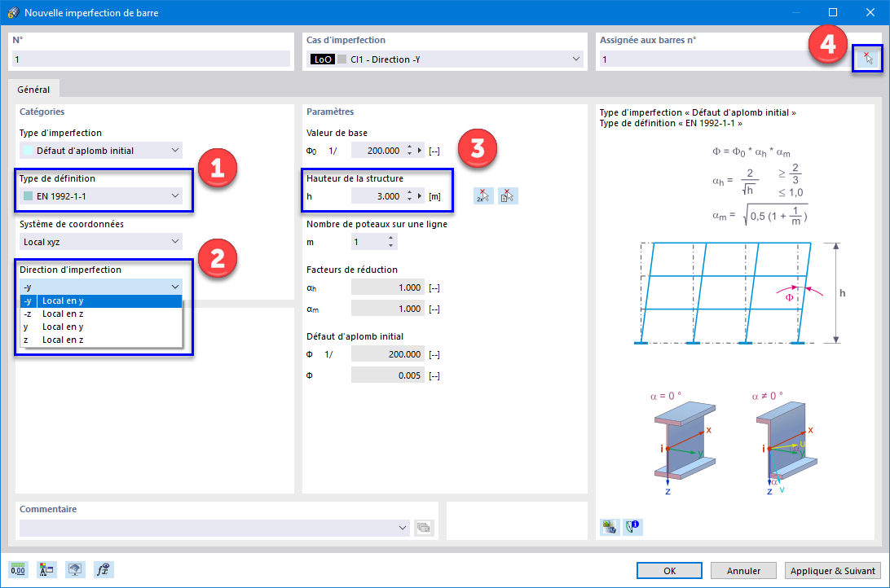
Task: Click the arrow menu next to Hauteur h
Action: click(420, 196)
